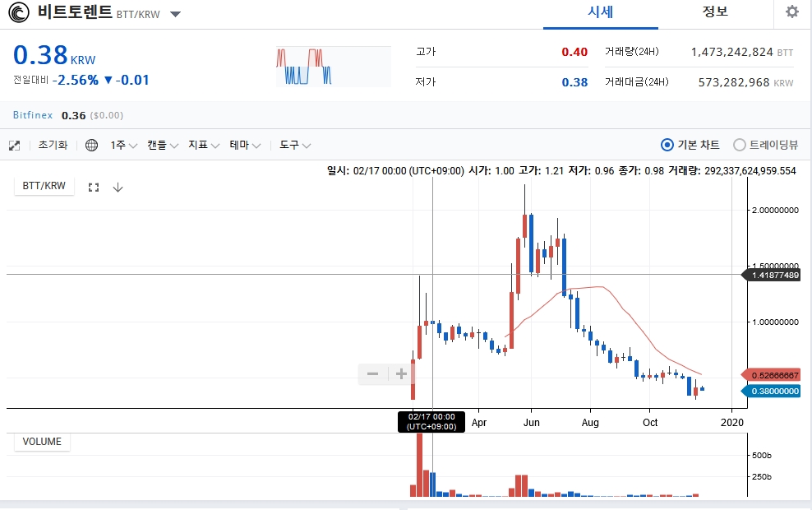
Task: Click the 2020 label on time axis
Action: [731, 423]
